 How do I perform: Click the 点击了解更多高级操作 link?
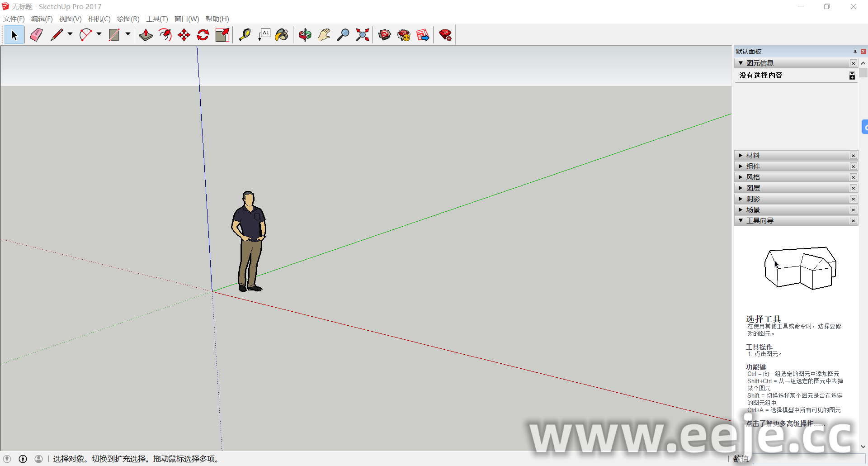785,423
